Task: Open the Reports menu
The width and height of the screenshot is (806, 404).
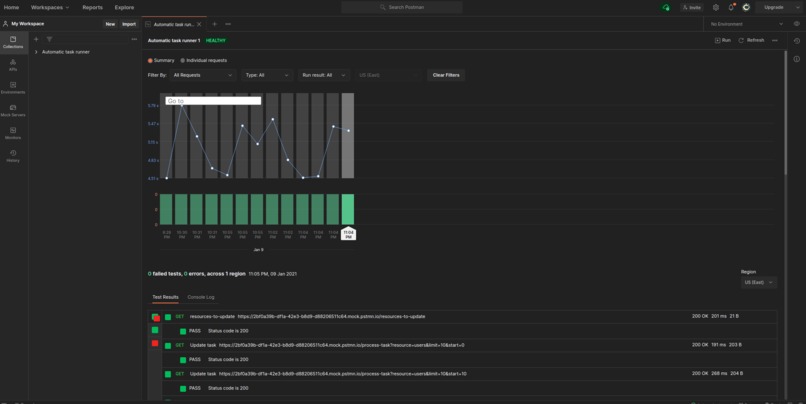Action: [x=93, y=7]
